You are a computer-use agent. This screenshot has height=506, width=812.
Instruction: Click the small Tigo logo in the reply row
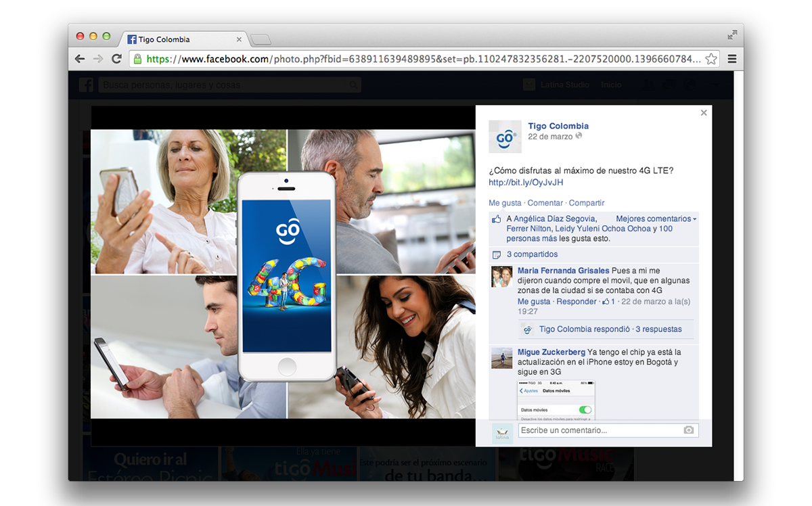tap(528, 329)
